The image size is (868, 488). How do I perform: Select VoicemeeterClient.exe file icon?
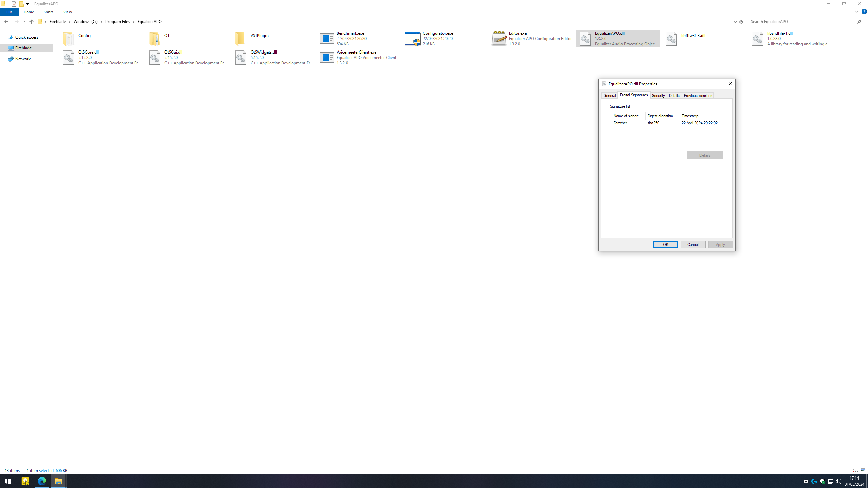(x=327, y=57)
